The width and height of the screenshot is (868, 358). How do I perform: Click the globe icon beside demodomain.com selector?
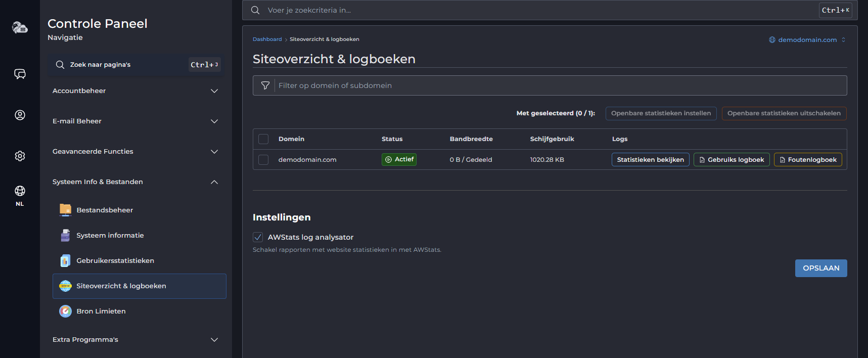click(x=772, y=40)
